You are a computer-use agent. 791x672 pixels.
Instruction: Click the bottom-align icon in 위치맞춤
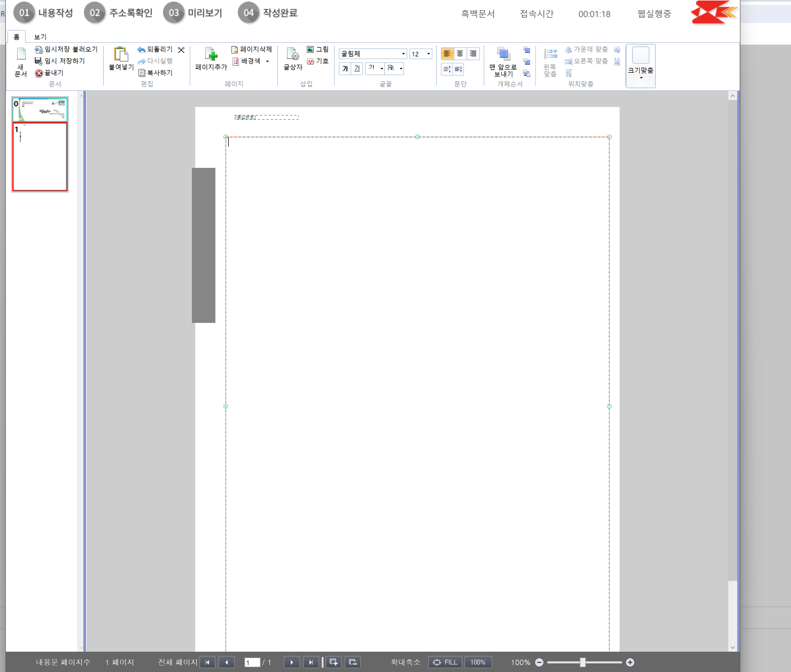tap(617, 61)
